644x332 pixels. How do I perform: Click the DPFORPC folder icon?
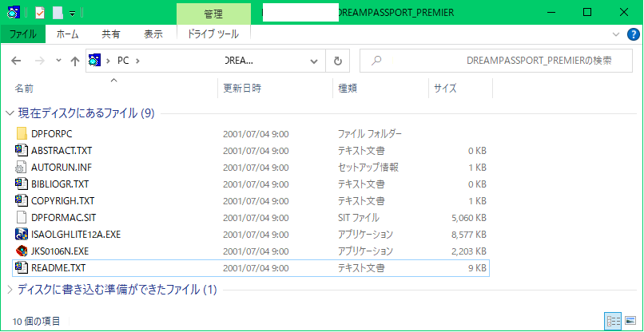click(22, 134)
